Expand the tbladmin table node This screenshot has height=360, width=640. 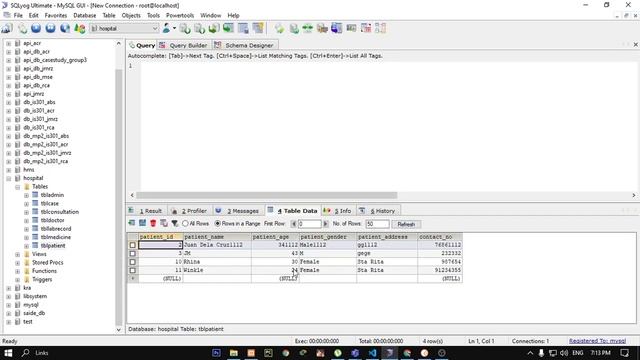(x=27, y=195)
